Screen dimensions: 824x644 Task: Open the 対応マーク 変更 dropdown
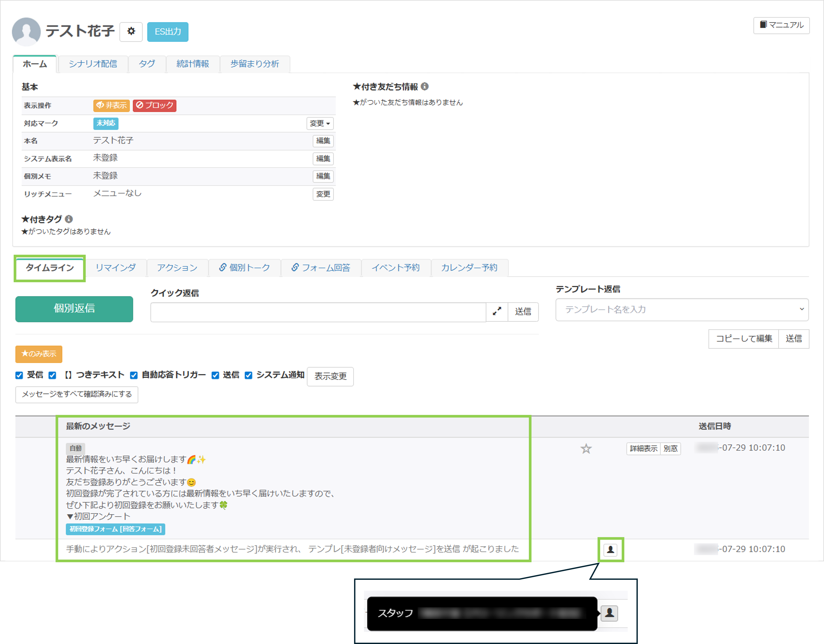[x=320, y=123]
